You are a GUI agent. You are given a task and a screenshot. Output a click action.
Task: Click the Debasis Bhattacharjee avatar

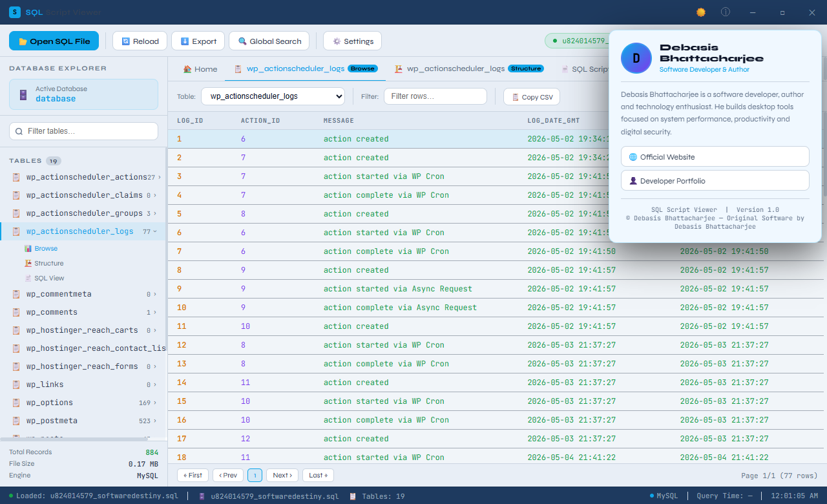[636, 58]
